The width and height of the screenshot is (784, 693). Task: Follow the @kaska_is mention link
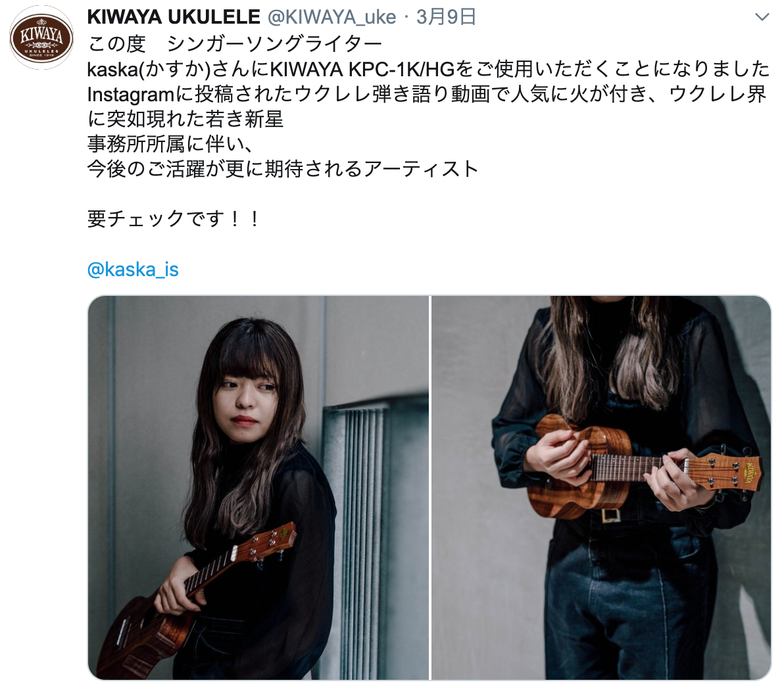[133, 270]
